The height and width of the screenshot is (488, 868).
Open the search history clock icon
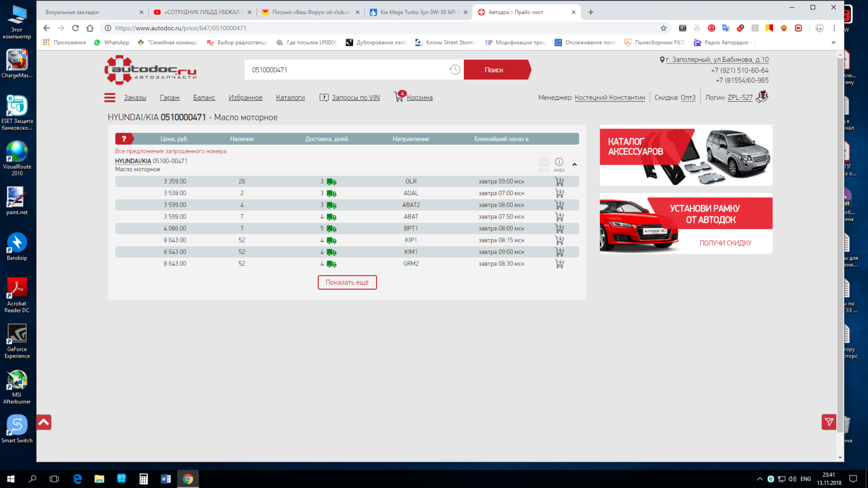455,69
